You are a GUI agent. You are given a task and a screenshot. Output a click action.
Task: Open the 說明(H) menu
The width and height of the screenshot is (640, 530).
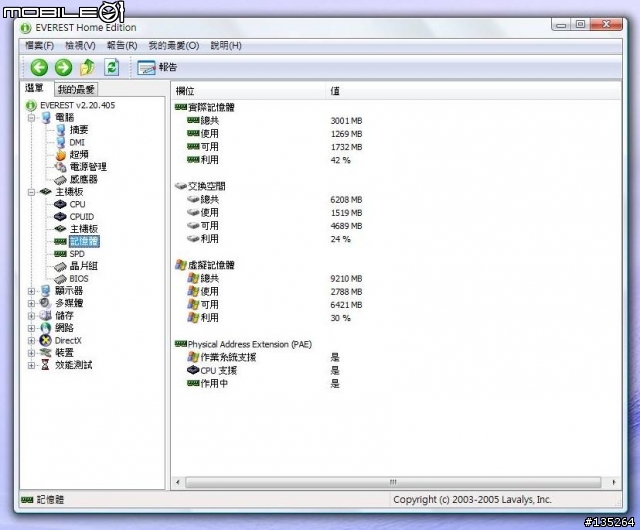pyautogui.click(x=226, y=45)
